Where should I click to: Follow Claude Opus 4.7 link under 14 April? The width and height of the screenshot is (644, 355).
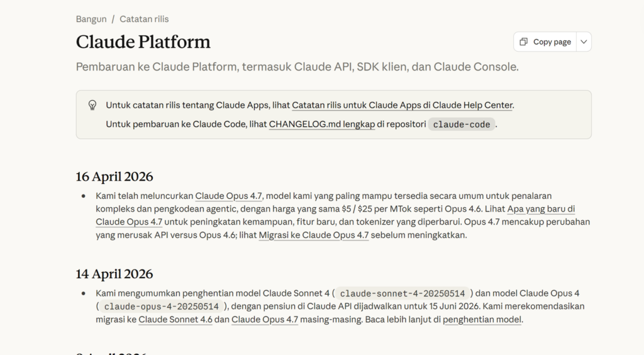[x=265, y=319]
